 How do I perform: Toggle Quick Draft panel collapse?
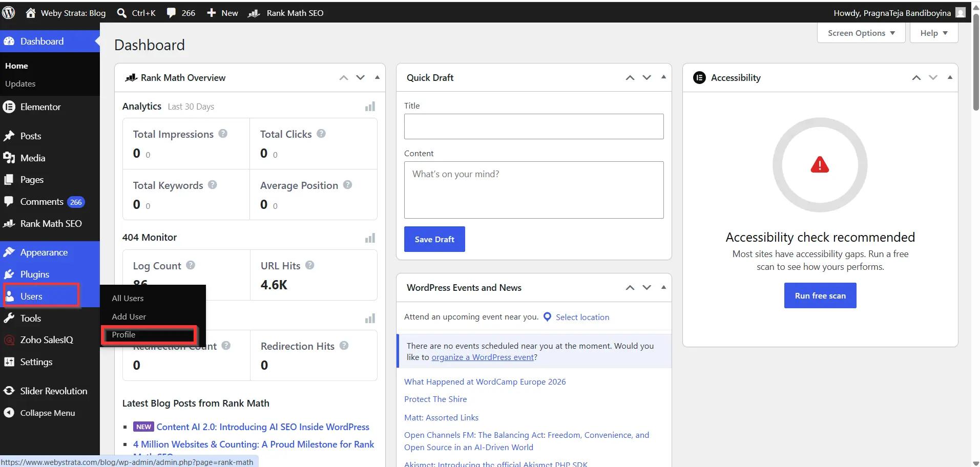tap(664, 78)
